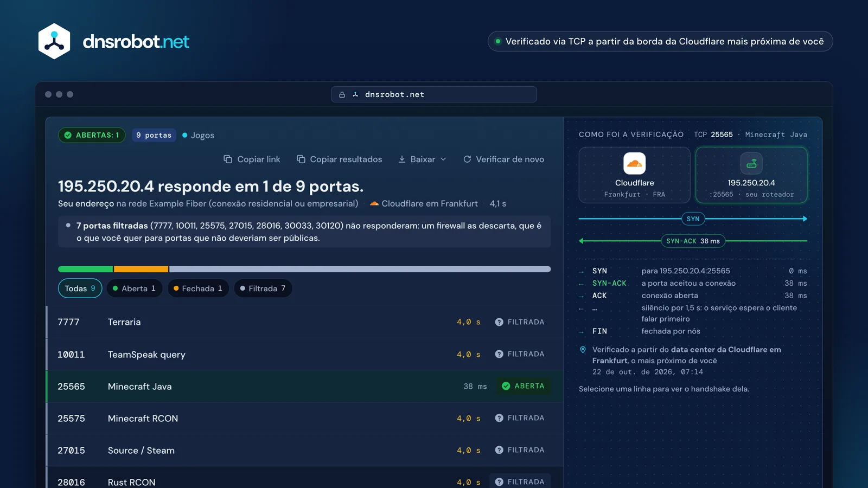Image resolution: width=868 pixels, height=488 pixels.
Task: Click the location pin icon near Verificado a partir
Action: [583, 350]
